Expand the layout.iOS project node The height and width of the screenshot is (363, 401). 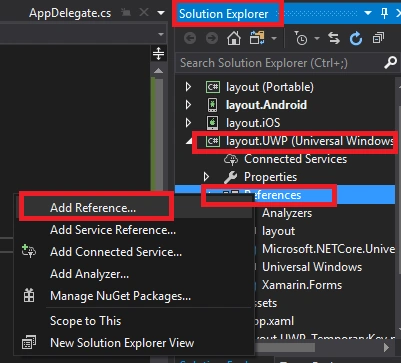click(x=188, y=123)
